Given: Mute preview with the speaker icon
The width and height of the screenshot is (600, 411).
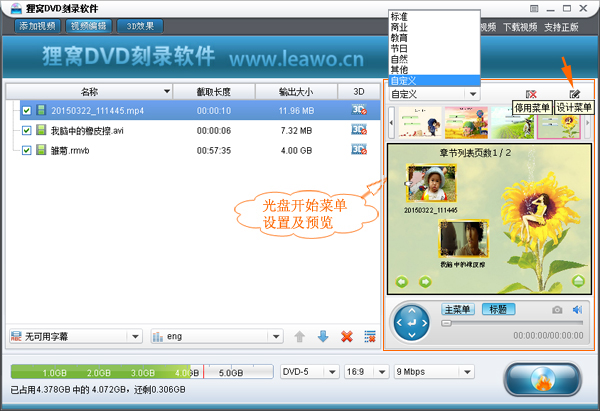Looking at the screenshot, I should pos(577,309).
